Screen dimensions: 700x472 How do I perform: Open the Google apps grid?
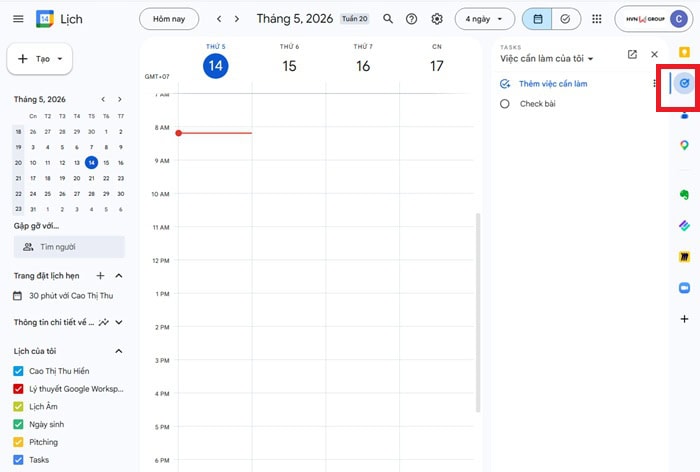tap(596, 19)
